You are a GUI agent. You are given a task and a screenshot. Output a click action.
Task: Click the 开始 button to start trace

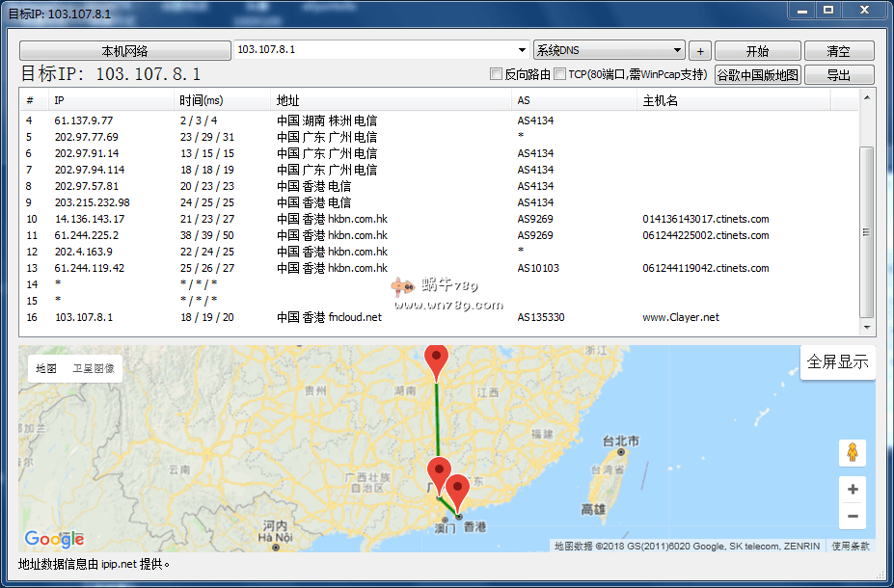tap(757, 51)
